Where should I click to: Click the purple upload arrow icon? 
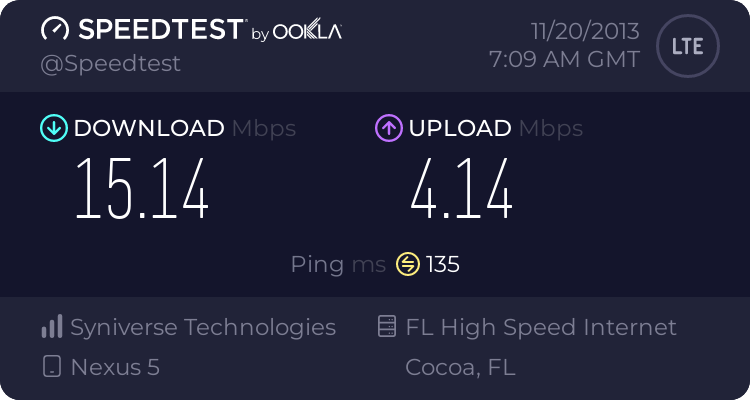coord(389,128)
